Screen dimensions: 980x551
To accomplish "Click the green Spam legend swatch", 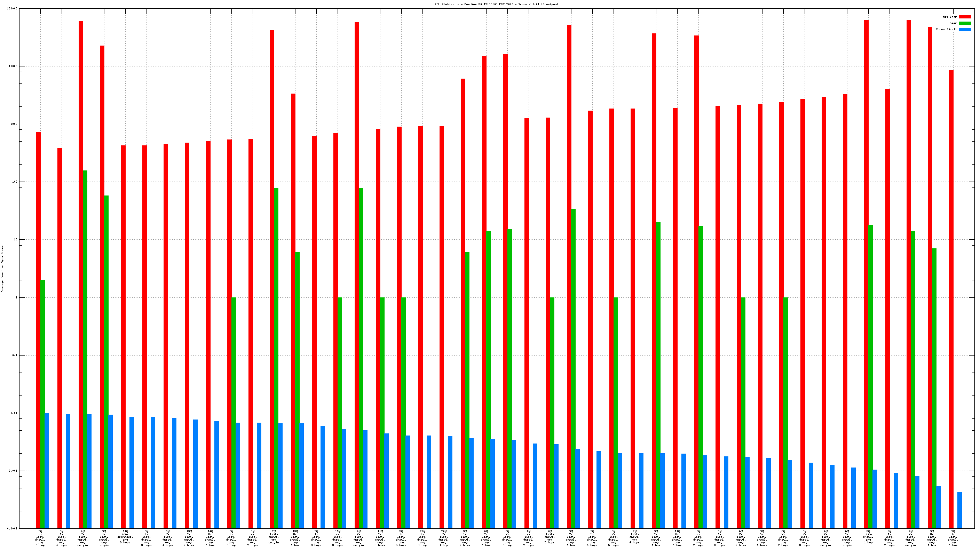I will click(964, 23).
